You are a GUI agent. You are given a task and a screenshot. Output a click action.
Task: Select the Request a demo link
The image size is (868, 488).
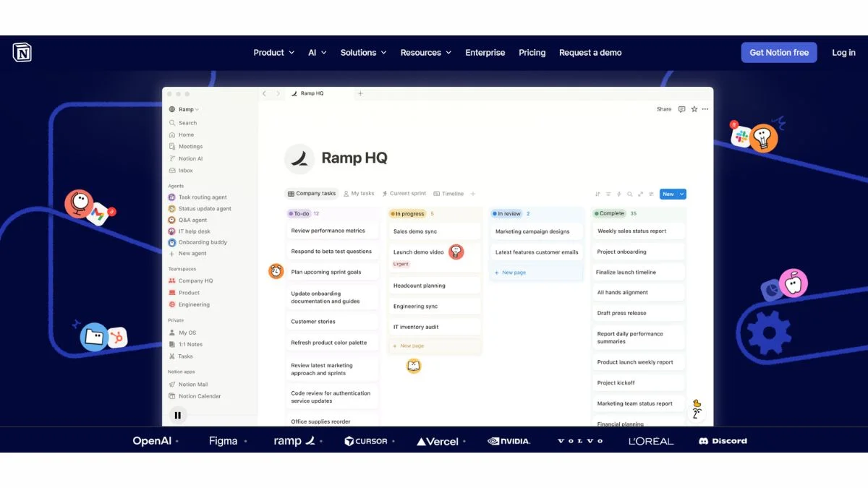(x=590, y=53)
